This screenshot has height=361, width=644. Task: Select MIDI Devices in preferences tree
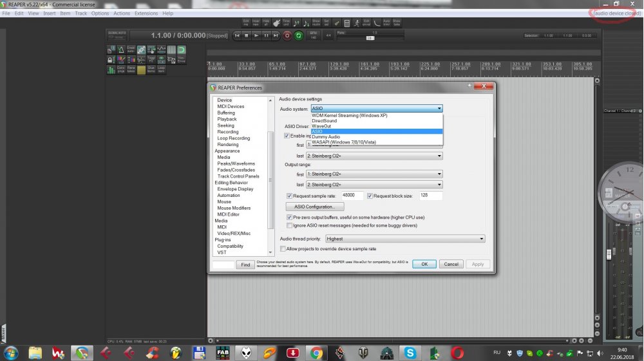coord(231,107)
